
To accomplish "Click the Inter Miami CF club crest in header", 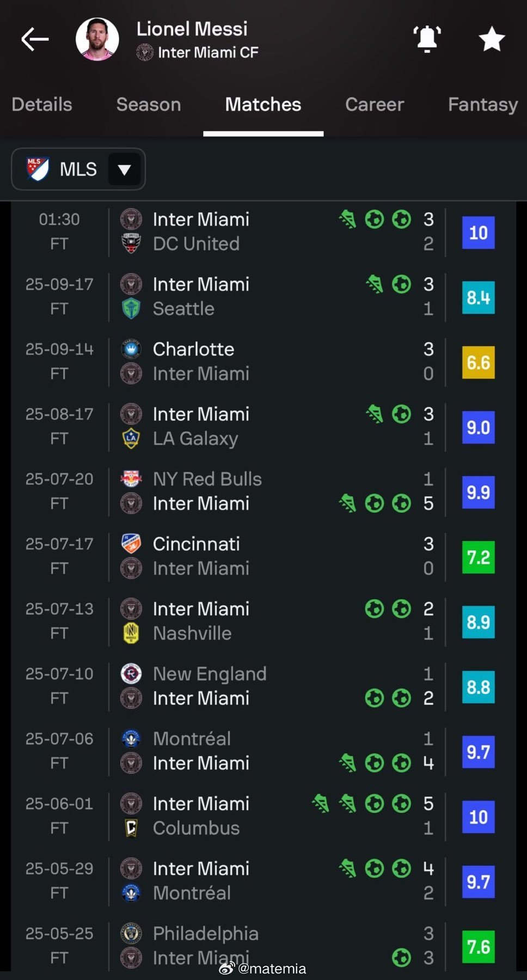I will point(145,52).
